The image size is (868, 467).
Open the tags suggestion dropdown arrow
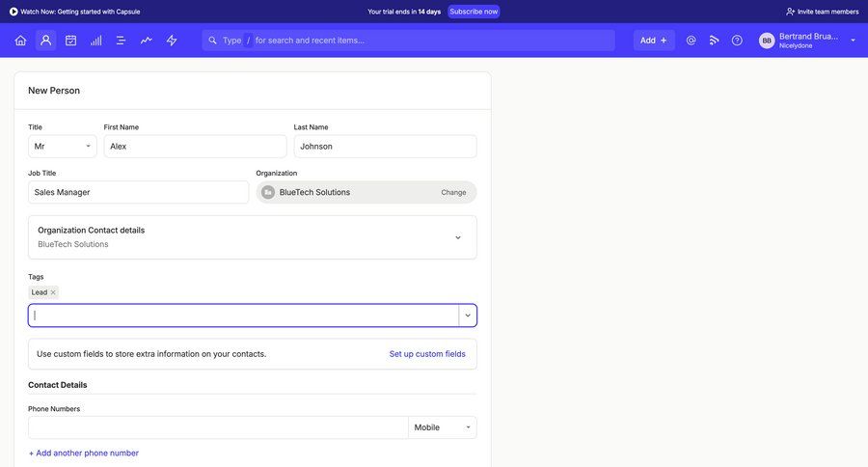468,316
